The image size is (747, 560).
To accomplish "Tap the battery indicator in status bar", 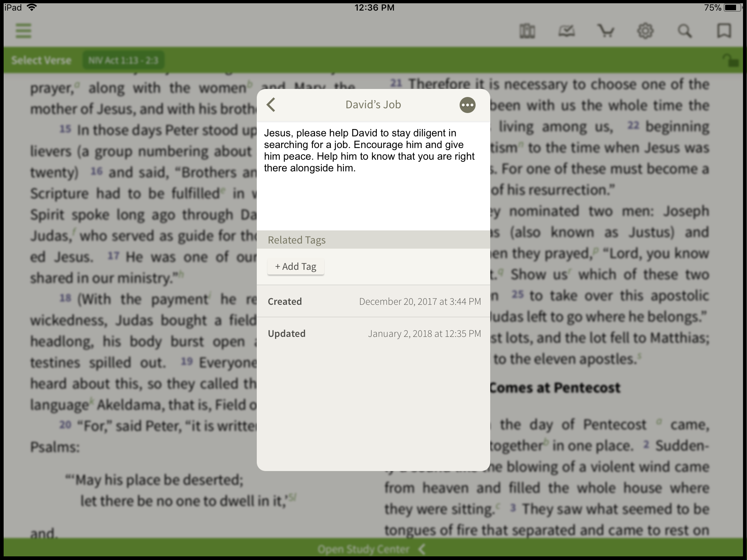I will point(732,7).
